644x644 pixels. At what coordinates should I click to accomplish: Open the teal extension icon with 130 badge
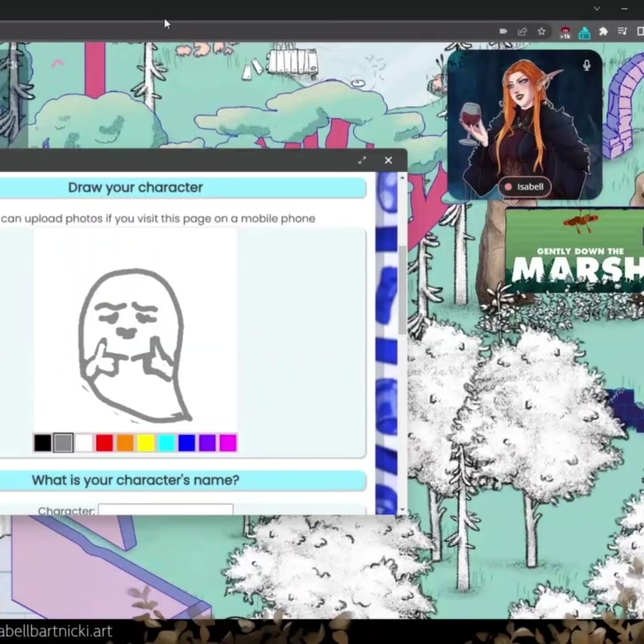pos(584,33)
